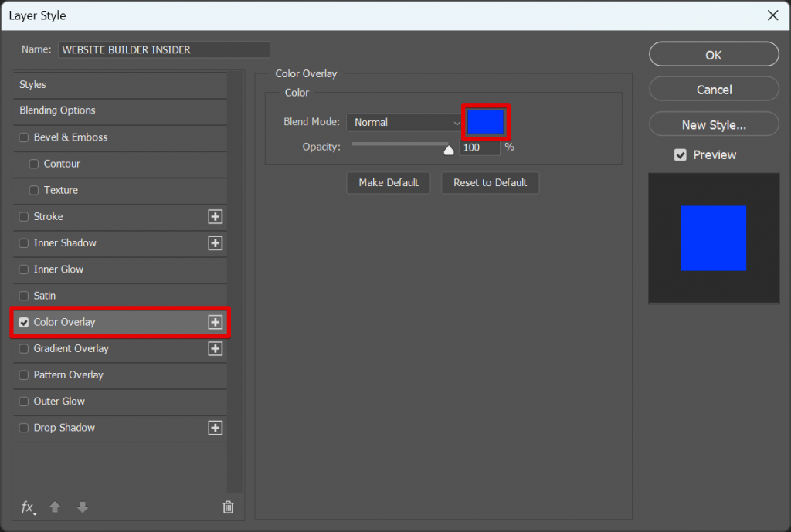The height and width of the screenshot is (532, 791).
Task: Click the plus icon beside Color Overlay
Action: (x=216, y=322)
